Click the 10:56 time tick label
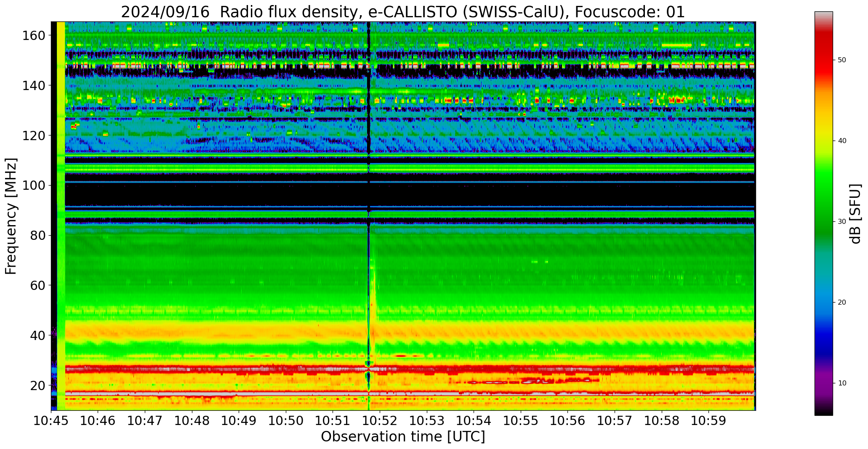Image resolution: width=868 pixels, height=449 pixels. point(568,420)
